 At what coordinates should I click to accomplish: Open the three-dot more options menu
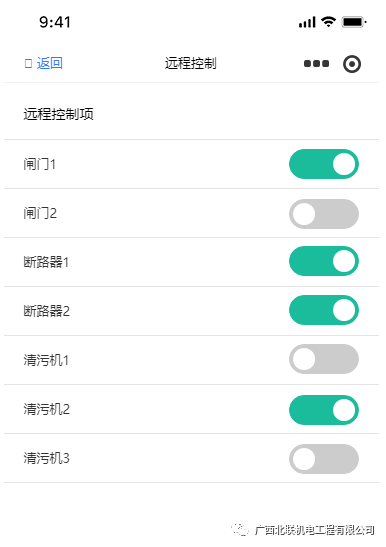(316, 63)
